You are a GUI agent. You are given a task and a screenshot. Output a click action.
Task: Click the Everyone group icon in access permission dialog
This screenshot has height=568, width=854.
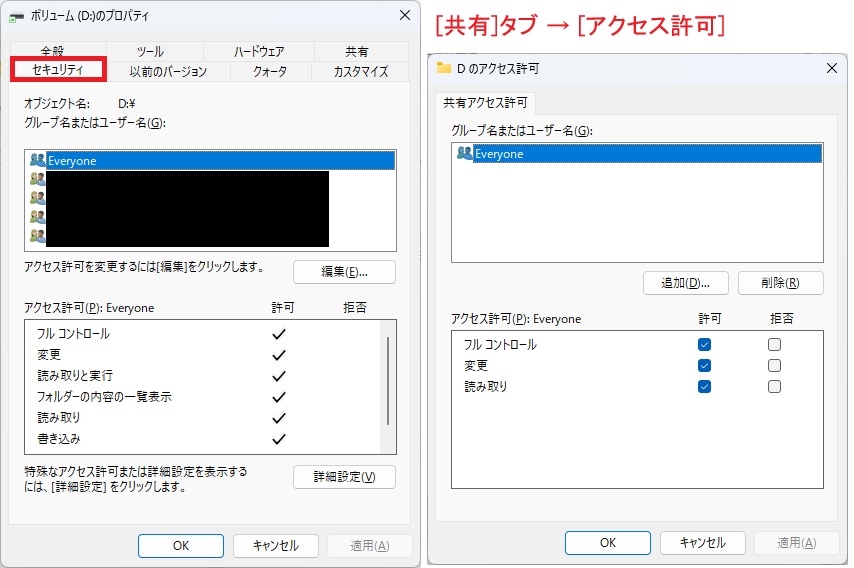[465, 154]
